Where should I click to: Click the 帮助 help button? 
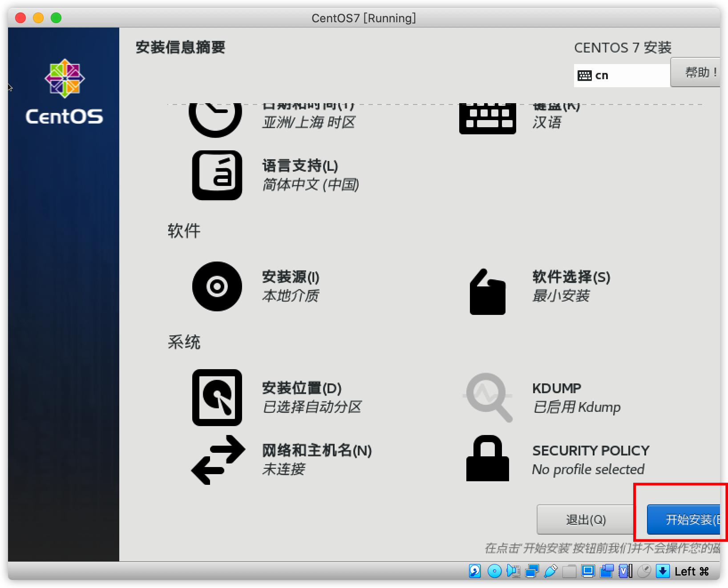pos(695,72)
